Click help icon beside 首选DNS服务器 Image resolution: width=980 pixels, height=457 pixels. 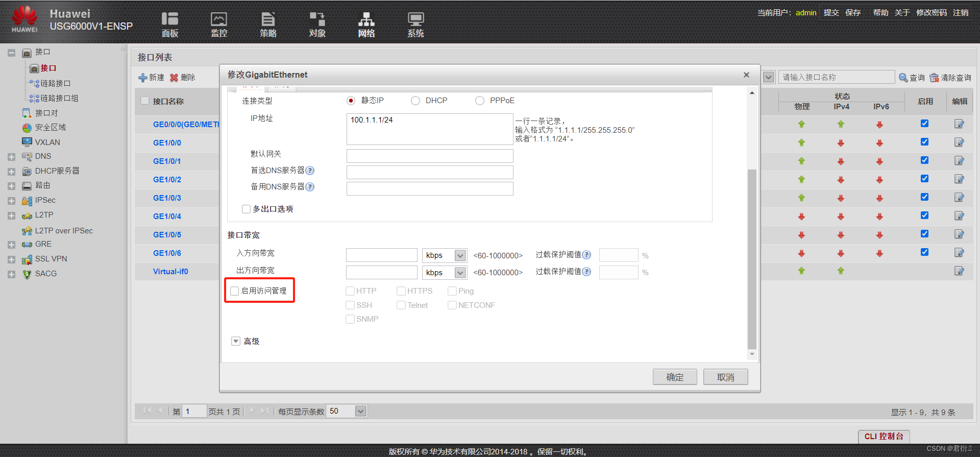click(310, 171)
